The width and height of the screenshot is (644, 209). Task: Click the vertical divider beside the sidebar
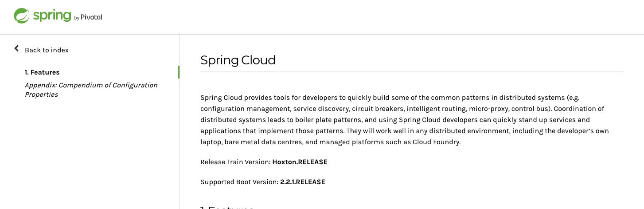click(x=180, y=133)
